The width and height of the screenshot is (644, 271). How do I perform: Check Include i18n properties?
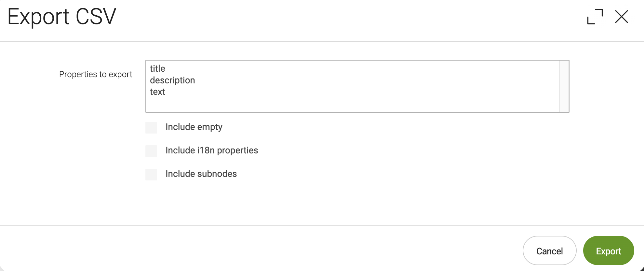(151, 151)
